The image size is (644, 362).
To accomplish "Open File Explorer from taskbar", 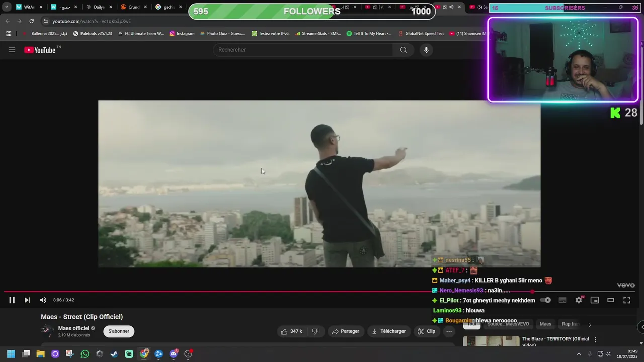I will 40,354.
